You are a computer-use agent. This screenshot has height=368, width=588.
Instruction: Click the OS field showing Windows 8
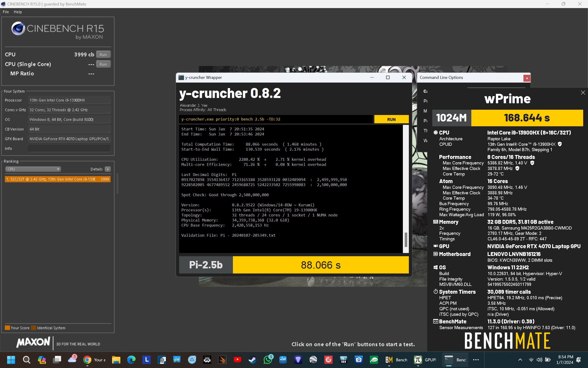[69, 120]
